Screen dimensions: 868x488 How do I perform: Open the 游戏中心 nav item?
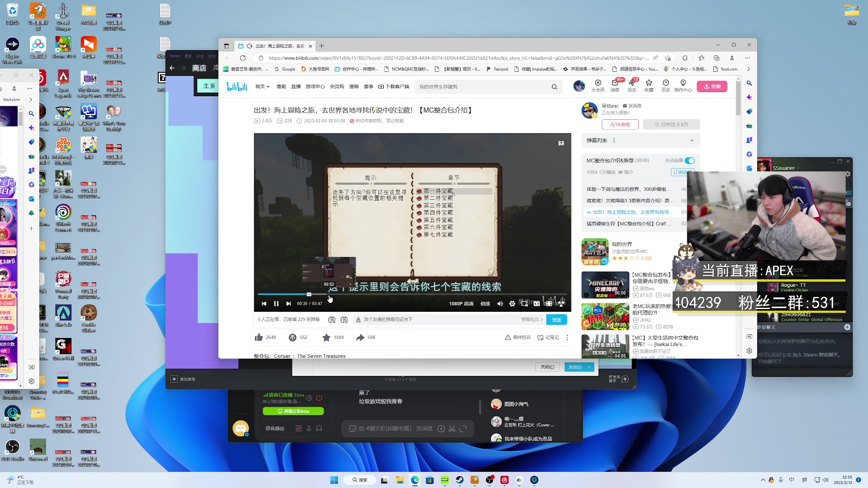click(x=315, y=87)
